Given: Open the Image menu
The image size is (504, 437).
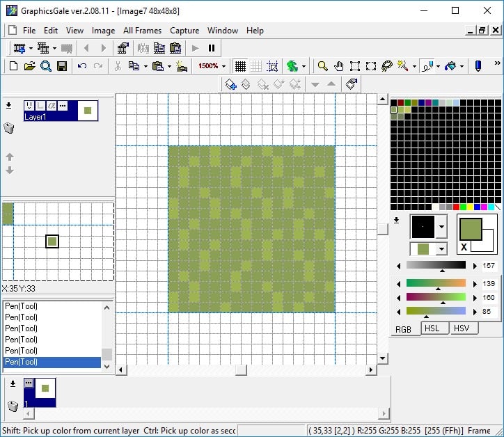Looking at the screenshot, I should coord(103,31).
